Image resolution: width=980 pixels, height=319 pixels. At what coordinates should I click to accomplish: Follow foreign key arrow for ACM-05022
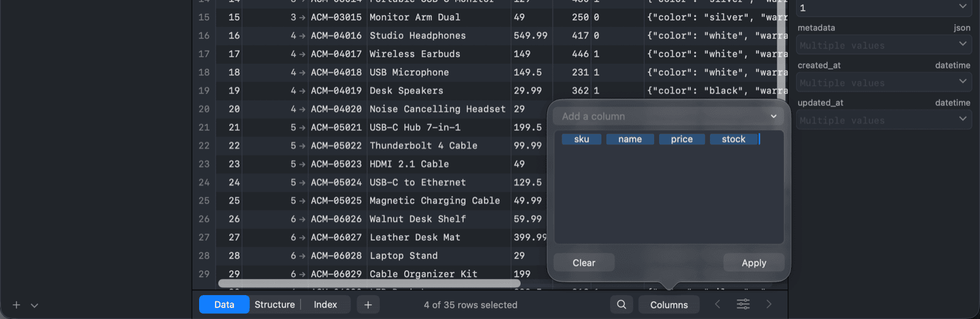[302, 146]
